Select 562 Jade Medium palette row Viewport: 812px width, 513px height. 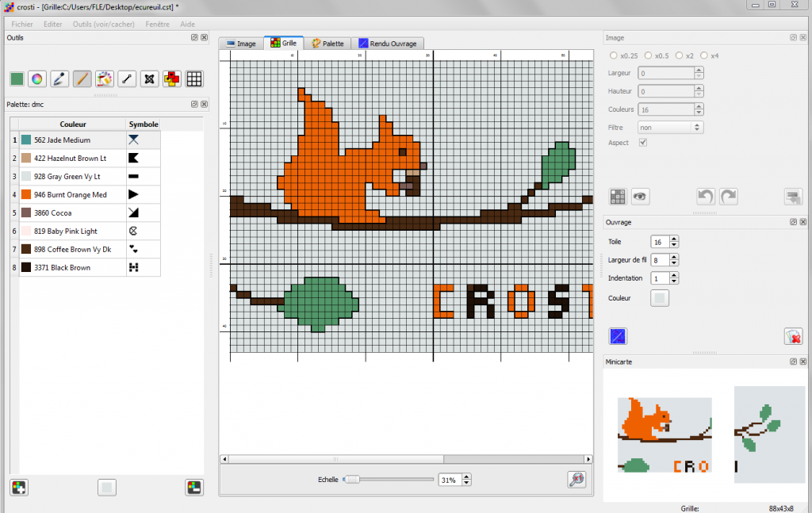click(x=85, y=140)
